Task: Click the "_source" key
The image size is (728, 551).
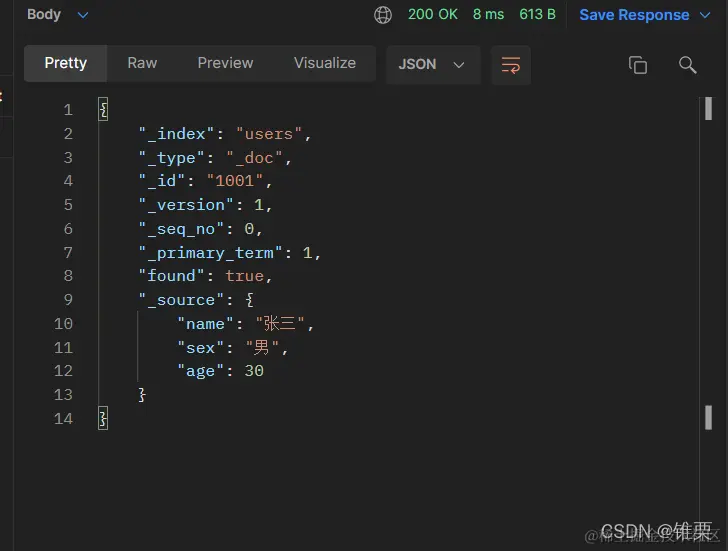Action: [x=181, y=300]
